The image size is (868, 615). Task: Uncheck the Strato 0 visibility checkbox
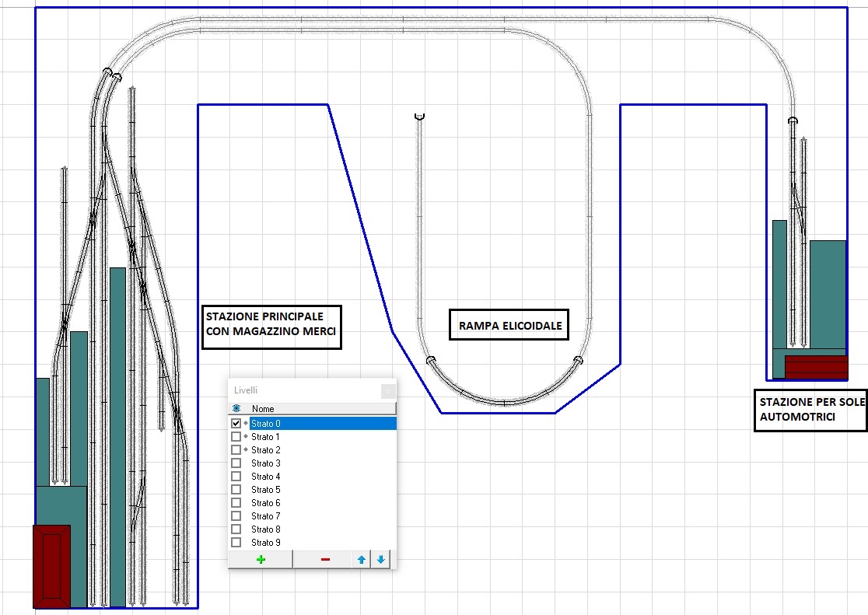pos(236,424)
